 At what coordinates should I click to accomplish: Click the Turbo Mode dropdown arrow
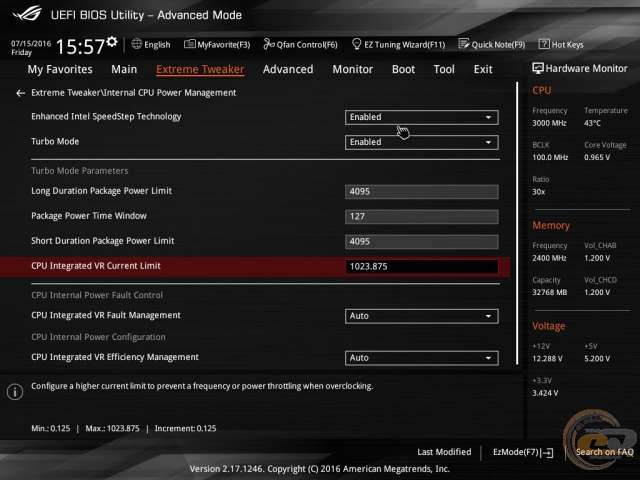488,142
